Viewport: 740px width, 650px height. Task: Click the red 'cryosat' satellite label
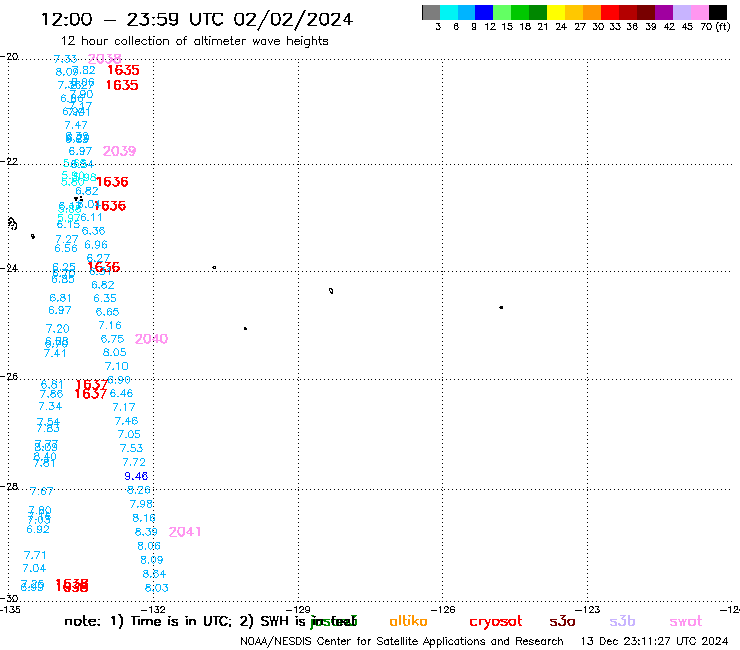tap(496, 621)
